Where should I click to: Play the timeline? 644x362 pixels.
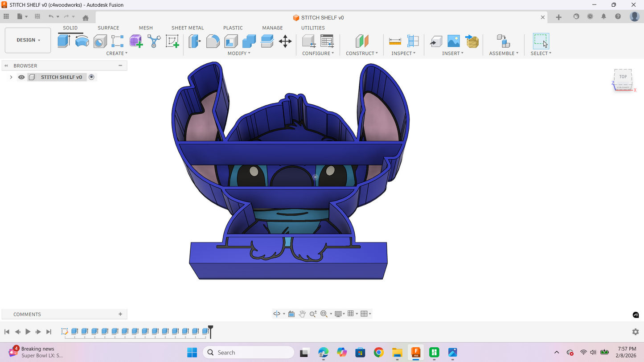pos(28,332)
